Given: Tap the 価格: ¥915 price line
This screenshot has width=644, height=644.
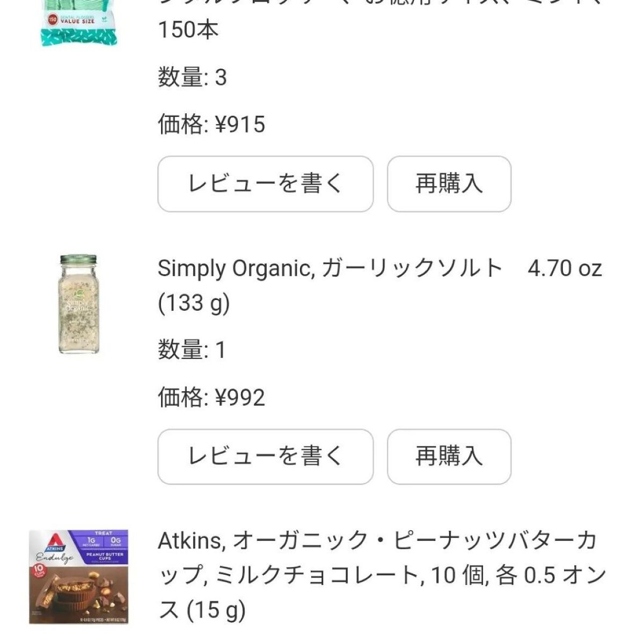Looking at the screenshot, I should [211, 125].
